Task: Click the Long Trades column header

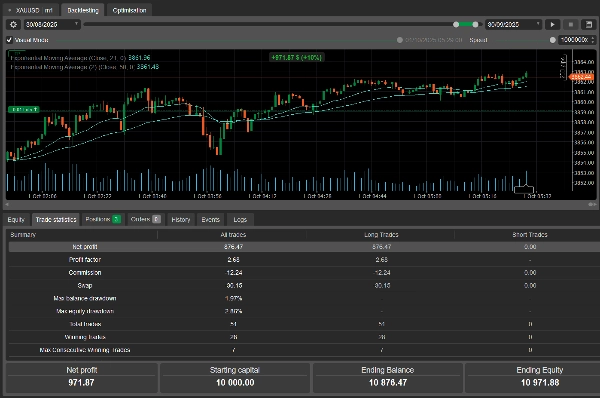Action: [381, 235]
